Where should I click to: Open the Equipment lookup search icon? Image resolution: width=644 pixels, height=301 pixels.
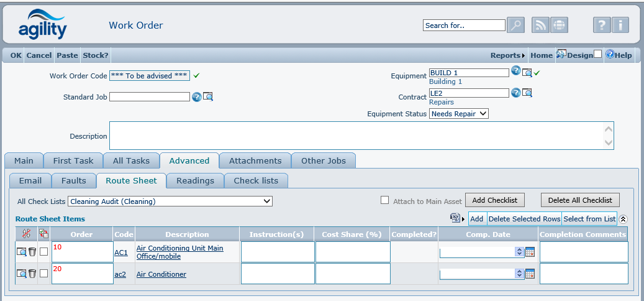pos(527,73)
